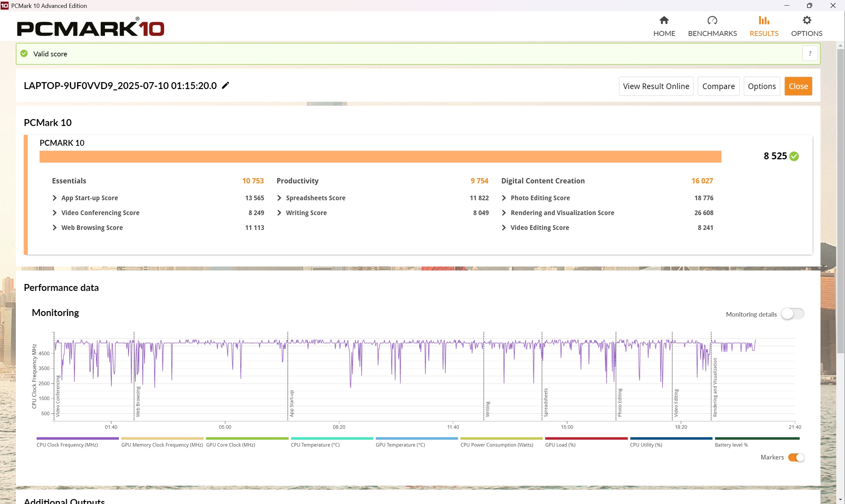Open Benchmarks via the gauge icon
This screenshot has width=845, height=504.
(x=712, y=20)
